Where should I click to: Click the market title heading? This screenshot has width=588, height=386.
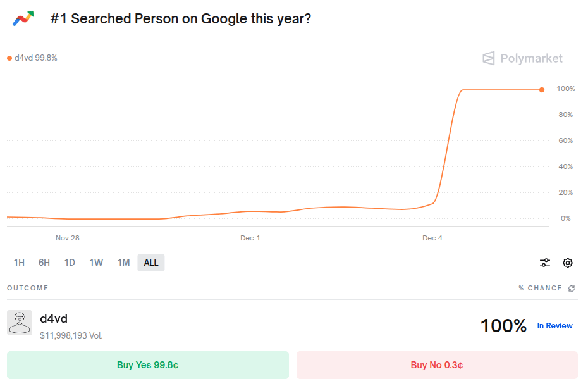180,18
